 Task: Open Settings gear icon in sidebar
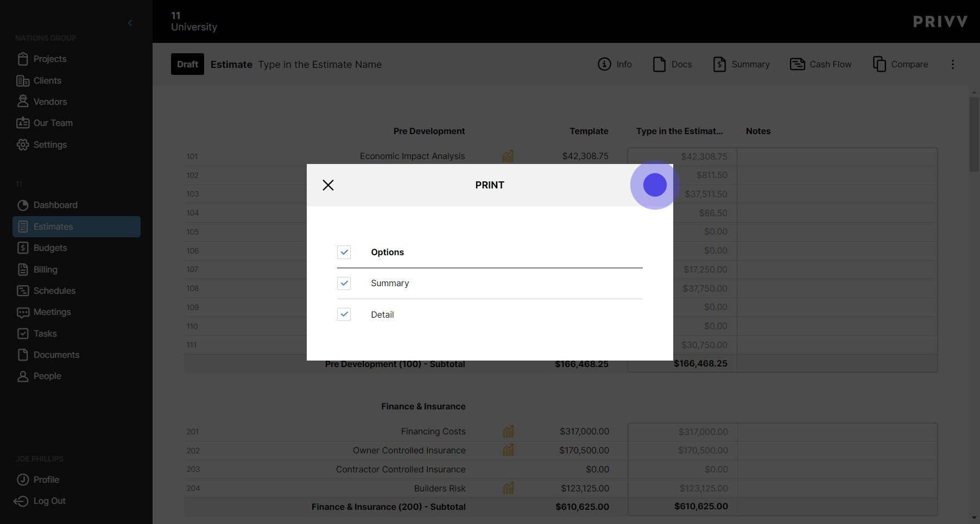click(x=23, y=144)
